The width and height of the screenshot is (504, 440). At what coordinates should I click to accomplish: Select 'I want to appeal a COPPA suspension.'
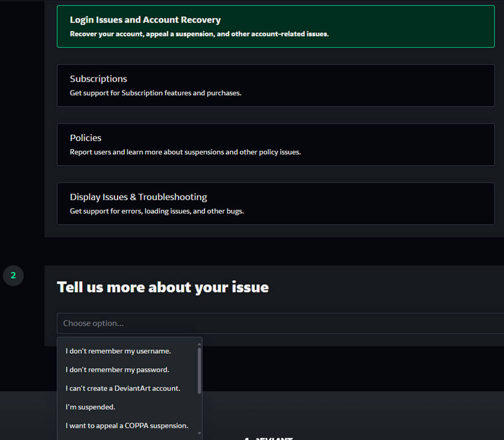click(x=127, y=426)
